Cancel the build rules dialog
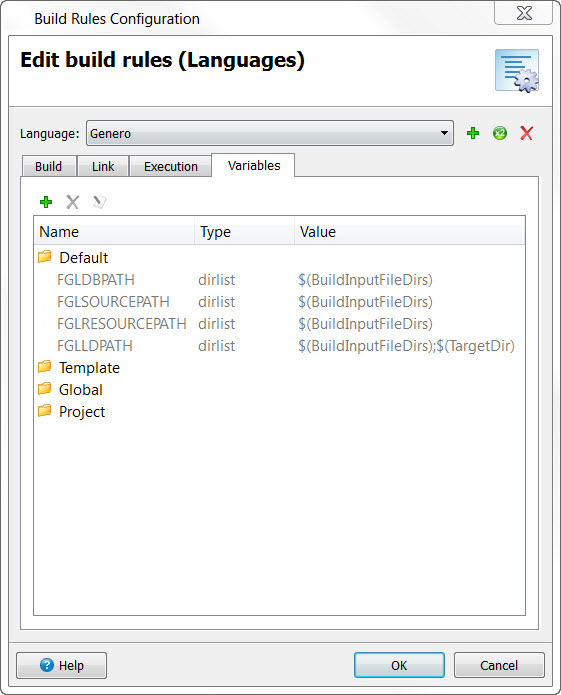This screenshot has height=695, width=561. [499, 665]
